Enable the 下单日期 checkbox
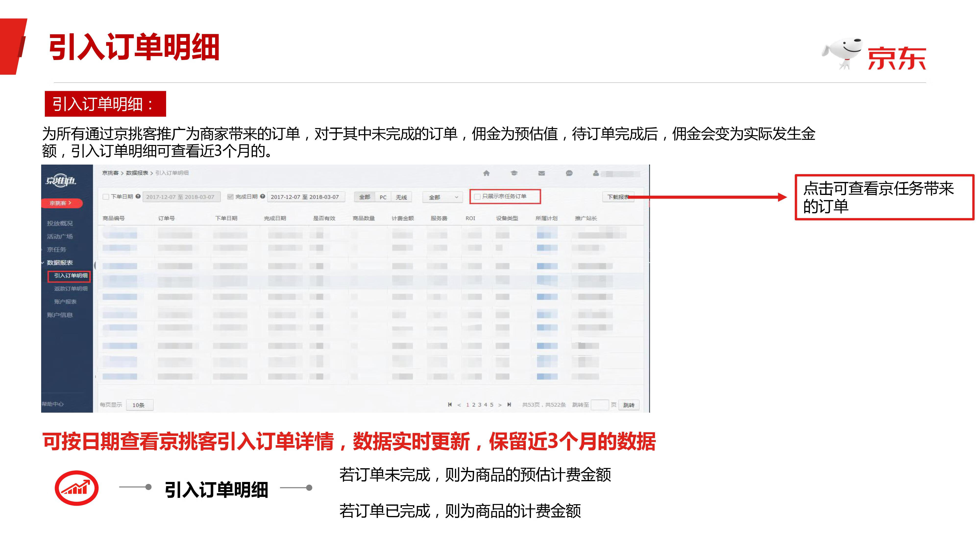The height and width of the screenshot is (551, 980). click(x=106, y=197)
